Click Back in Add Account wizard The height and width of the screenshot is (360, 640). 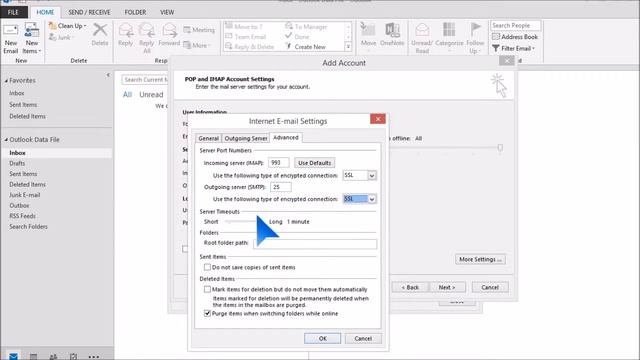[410, 287]
